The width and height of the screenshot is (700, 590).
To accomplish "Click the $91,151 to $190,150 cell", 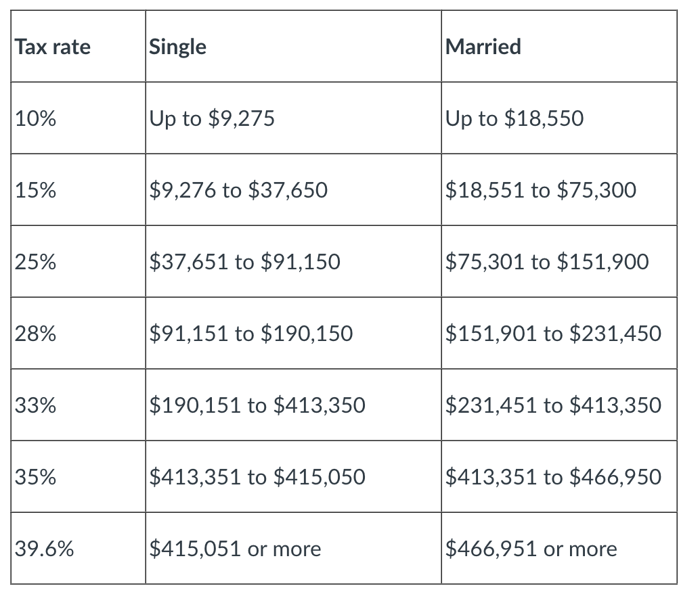I will click(x=251, y=334).
